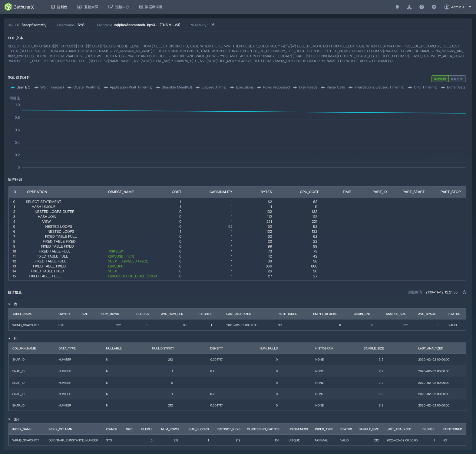Collapse the 列 column statistics section
This screenshot has height=454, width=476.
(x=9, y=339)
